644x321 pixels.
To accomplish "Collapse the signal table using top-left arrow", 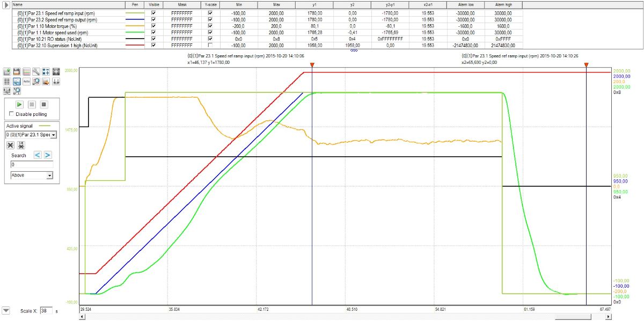I will 6,4.
